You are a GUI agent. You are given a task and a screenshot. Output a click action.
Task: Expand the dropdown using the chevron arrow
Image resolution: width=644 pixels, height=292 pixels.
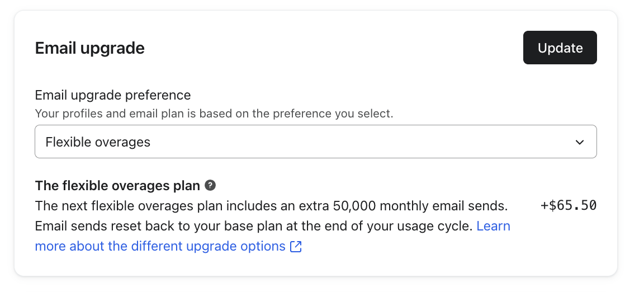(x=580, y=142)
